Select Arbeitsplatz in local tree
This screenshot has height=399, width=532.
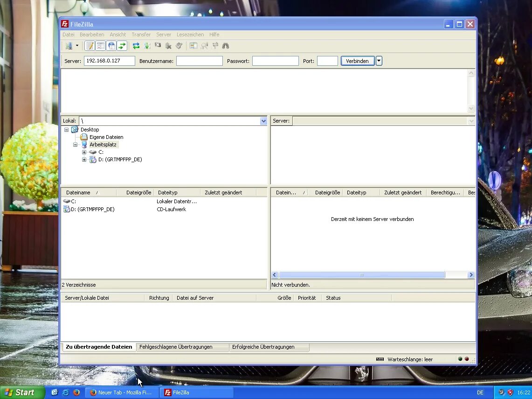point(103,144)
